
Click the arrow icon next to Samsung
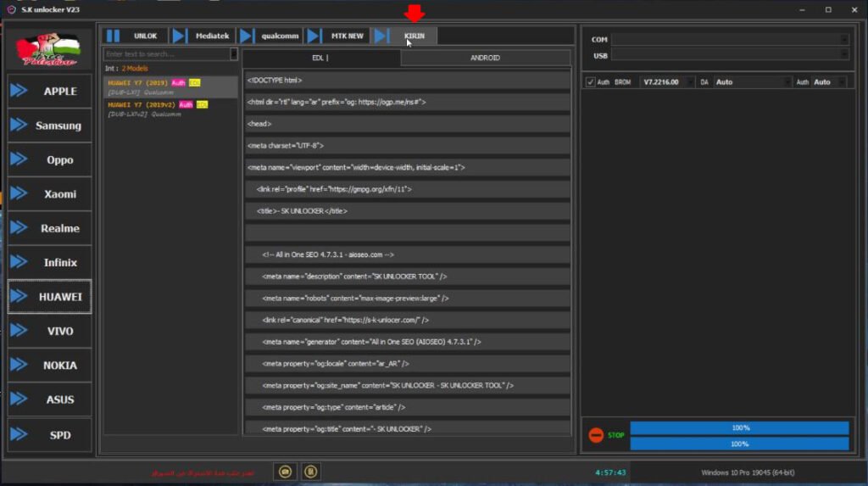19,125
